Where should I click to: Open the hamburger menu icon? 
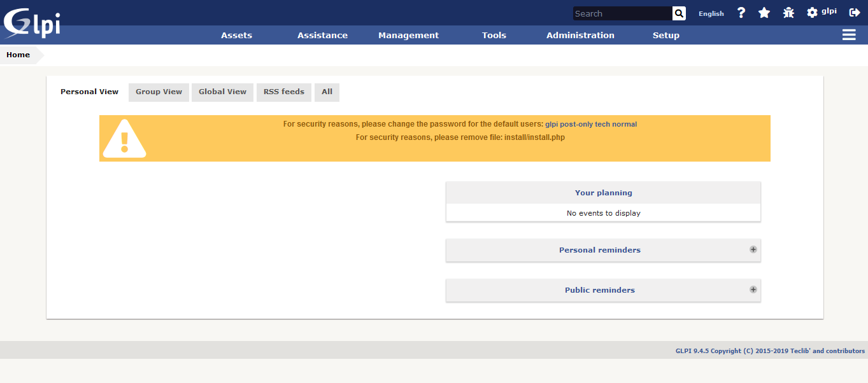tap(849, 35)
